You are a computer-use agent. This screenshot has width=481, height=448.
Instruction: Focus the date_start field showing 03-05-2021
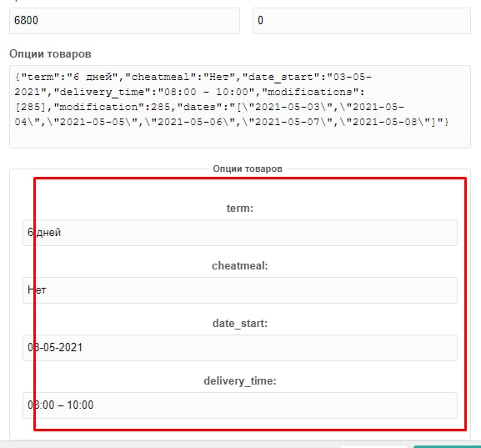click(x=240, y=348)
